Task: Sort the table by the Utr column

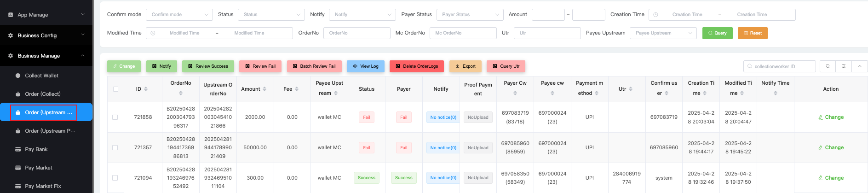Action: [x=631, y=89]
